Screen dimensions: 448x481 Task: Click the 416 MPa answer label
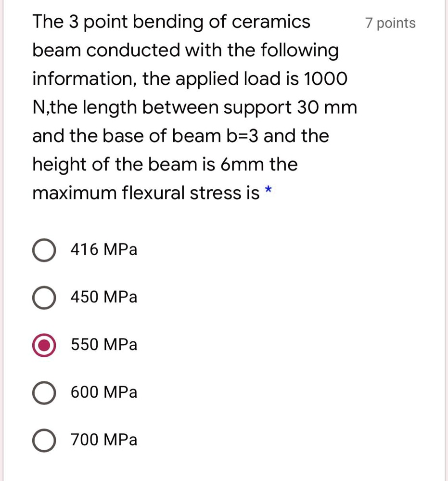coord(103,249)
